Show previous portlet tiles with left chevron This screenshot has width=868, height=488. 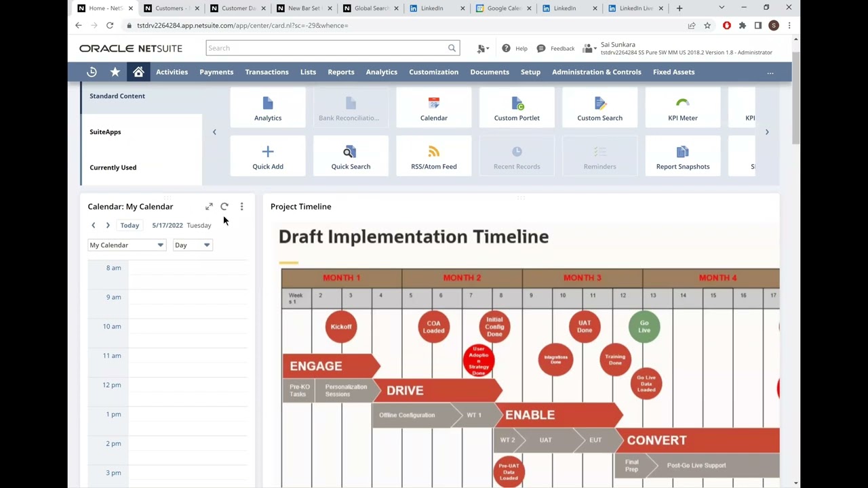(214, 132)
